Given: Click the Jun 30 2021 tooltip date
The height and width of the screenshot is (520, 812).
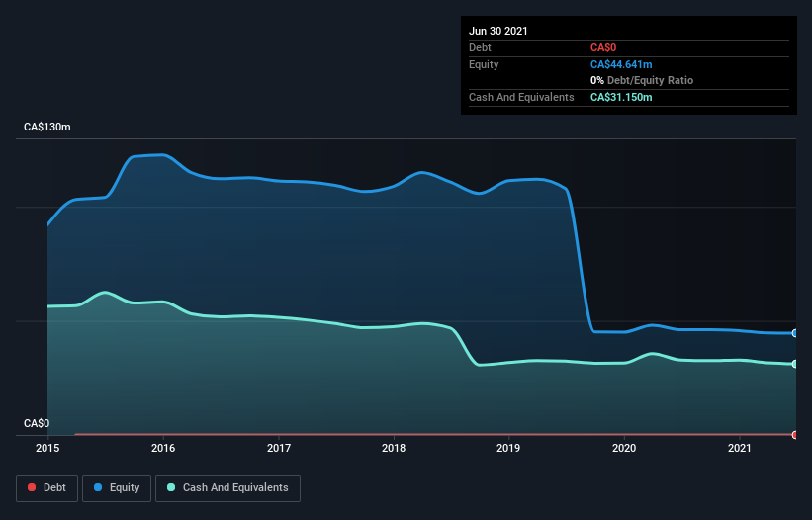Looking at the screenshot, I should pos(498,31).
